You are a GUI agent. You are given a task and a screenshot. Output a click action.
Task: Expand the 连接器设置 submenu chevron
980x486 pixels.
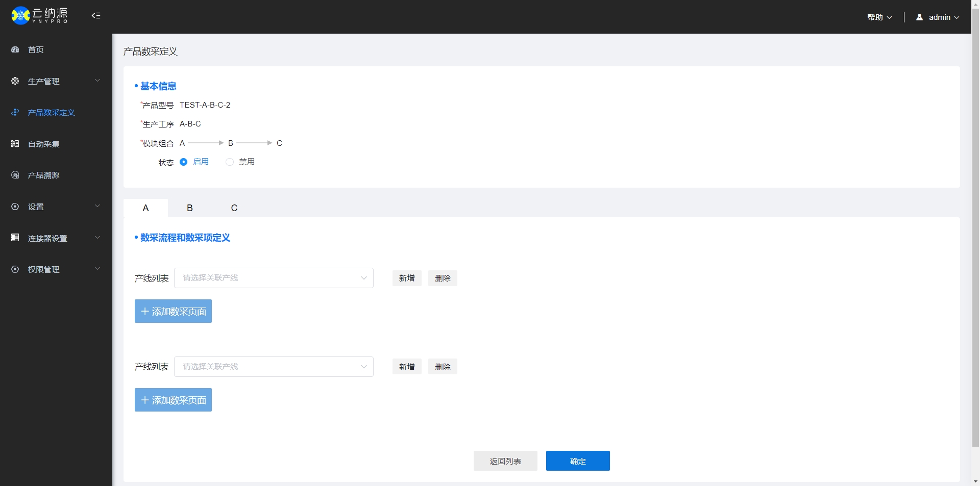pyautogui.click(x=97, y=238)
